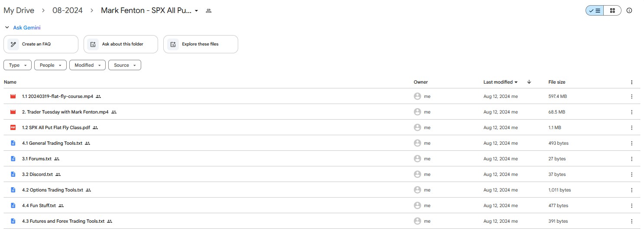
Task: Open the column header more options menu
Action: pyautogui.click(x=631, y=82)
